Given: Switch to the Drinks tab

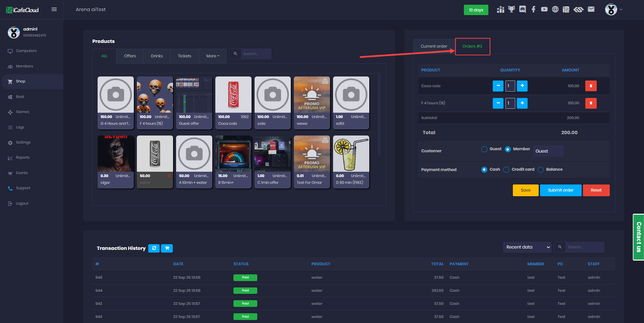Looking at the screenshot, I should coord(157,56).
